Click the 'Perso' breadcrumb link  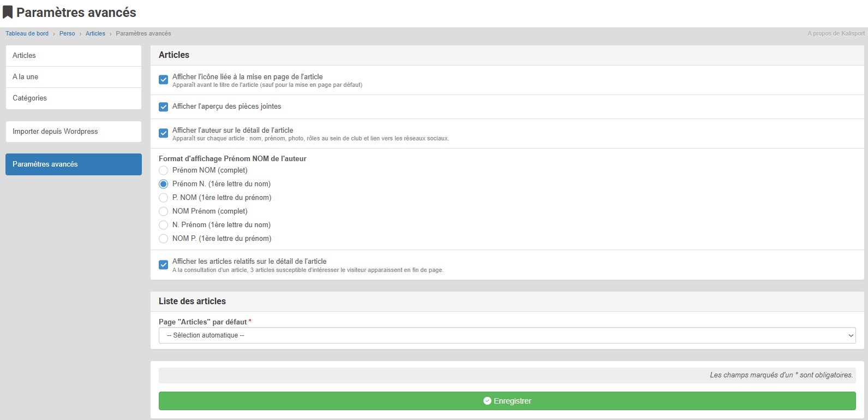(x=67, y=34)
